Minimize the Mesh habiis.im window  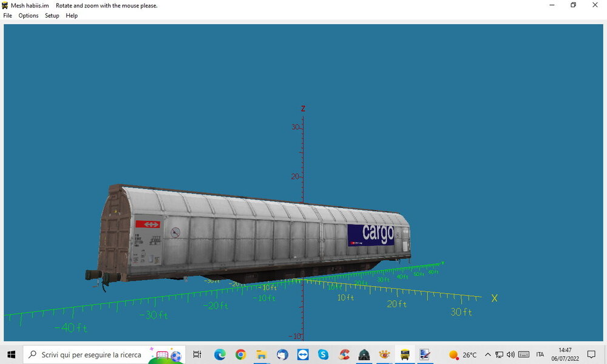pyautogui.click(x=552, y=5)
